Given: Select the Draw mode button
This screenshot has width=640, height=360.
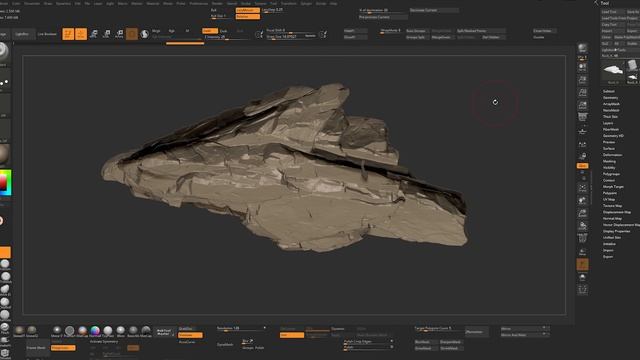Looking at the screenshot, I should 81,34.
